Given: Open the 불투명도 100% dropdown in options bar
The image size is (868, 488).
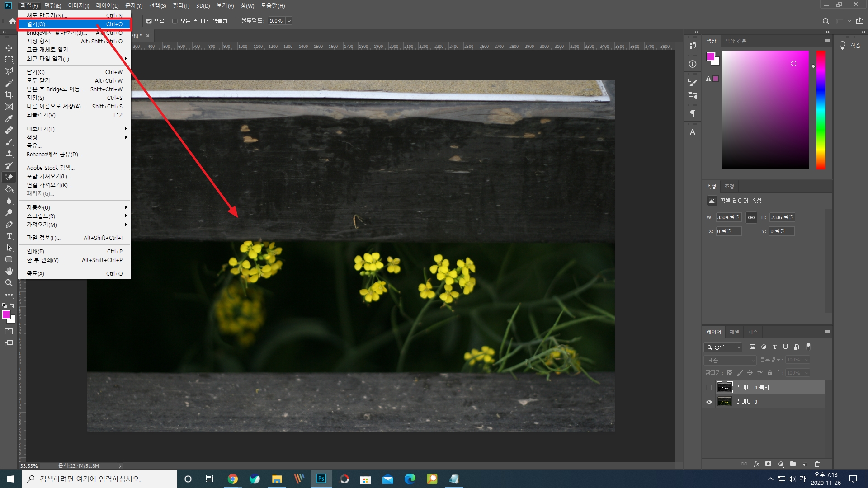Looking at the screenshot, I should coord(289,21).
